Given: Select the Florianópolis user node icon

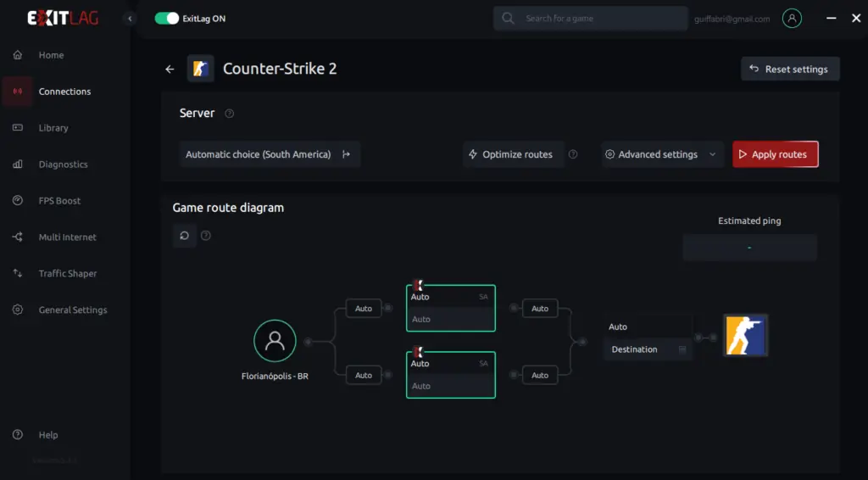Looking at the screenshot, I should click(x=275, y=341).
